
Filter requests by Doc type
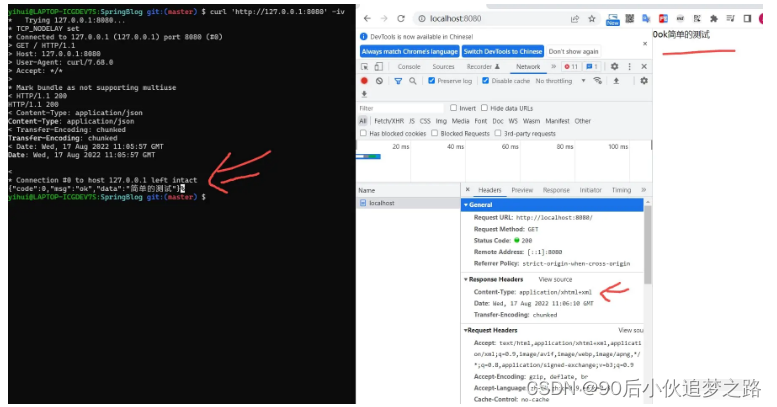(x=498, y=121)
